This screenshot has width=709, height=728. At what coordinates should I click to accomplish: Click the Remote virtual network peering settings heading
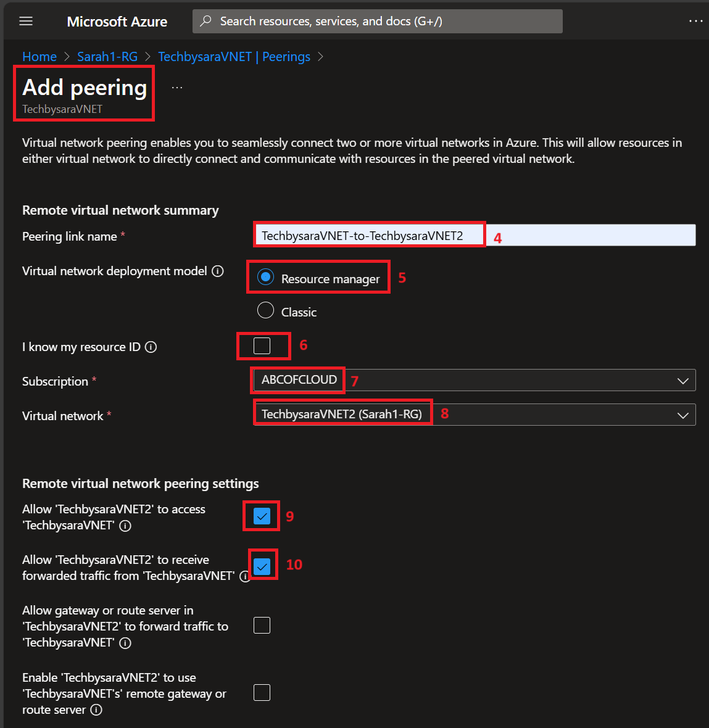[x=140, y=484]
